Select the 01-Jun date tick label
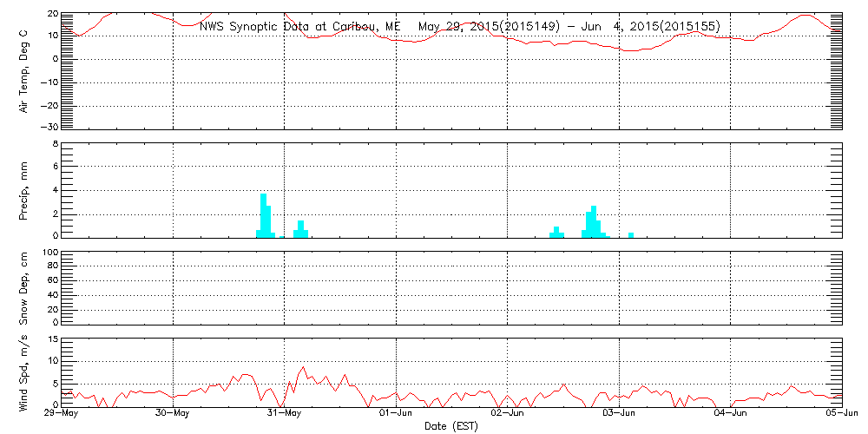This screenshot has width=868, height=434. coord(397,415)
